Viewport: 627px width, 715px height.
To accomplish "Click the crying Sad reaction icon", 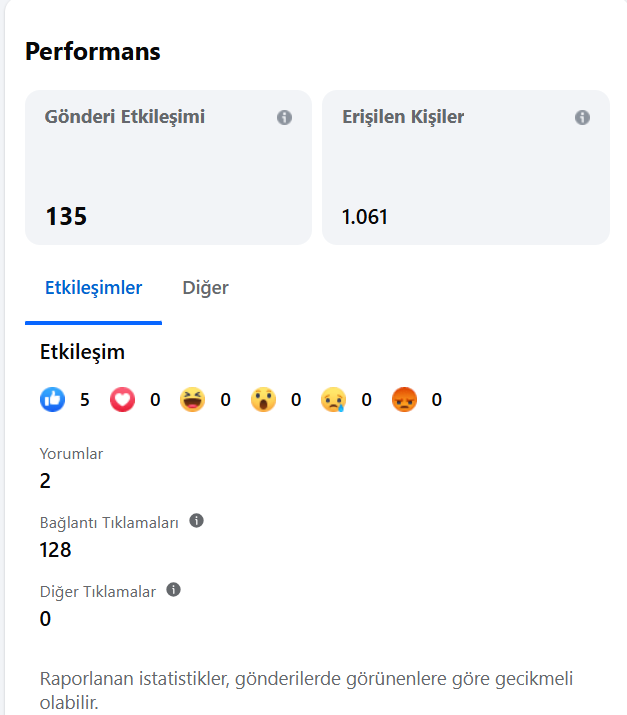I will point(334,399).
